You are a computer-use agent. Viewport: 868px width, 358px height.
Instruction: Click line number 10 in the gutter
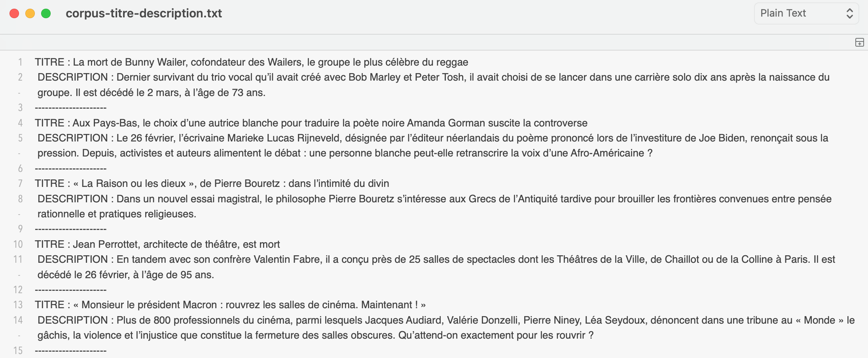click(x=18, y=244)
